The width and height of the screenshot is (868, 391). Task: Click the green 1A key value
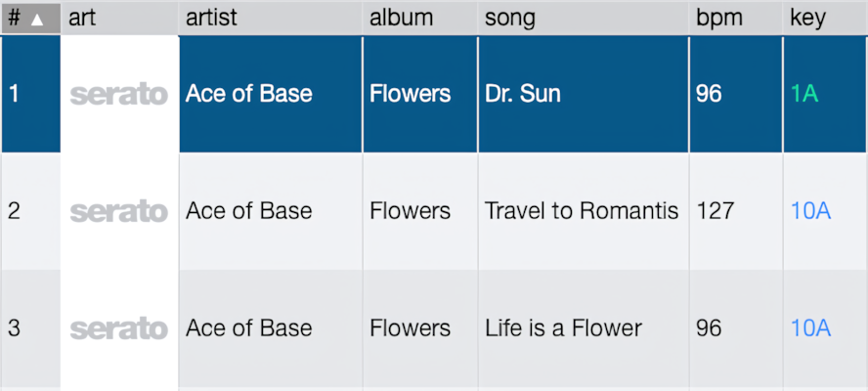point(804,94)
